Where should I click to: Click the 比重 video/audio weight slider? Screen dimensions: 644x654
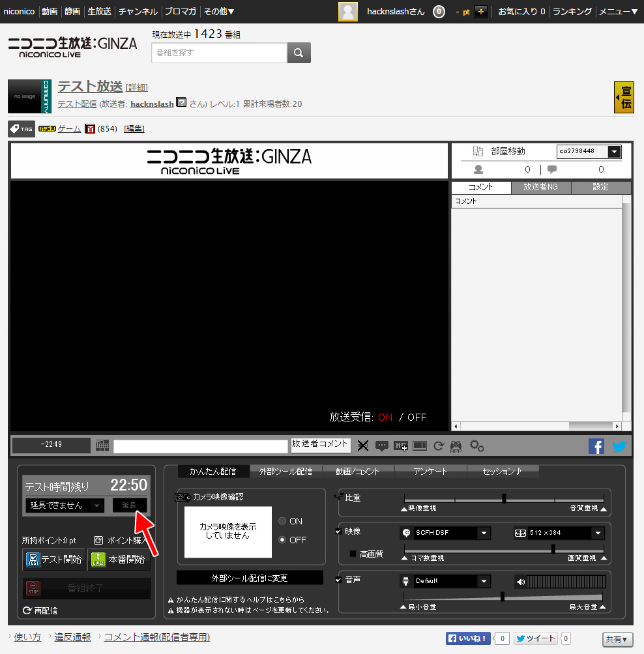point(504,499)
